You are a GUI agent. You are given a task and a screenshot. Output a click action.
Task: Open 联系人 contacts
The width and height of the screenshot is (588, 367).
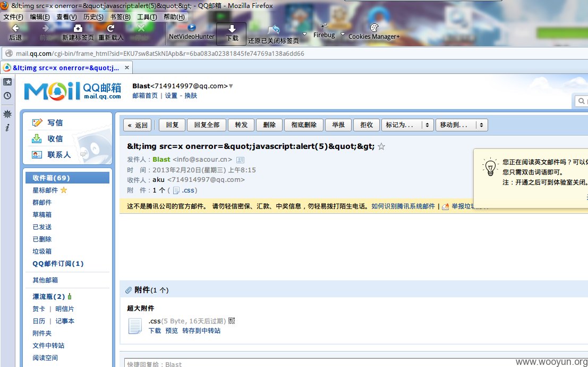click(x=59, y=154)
